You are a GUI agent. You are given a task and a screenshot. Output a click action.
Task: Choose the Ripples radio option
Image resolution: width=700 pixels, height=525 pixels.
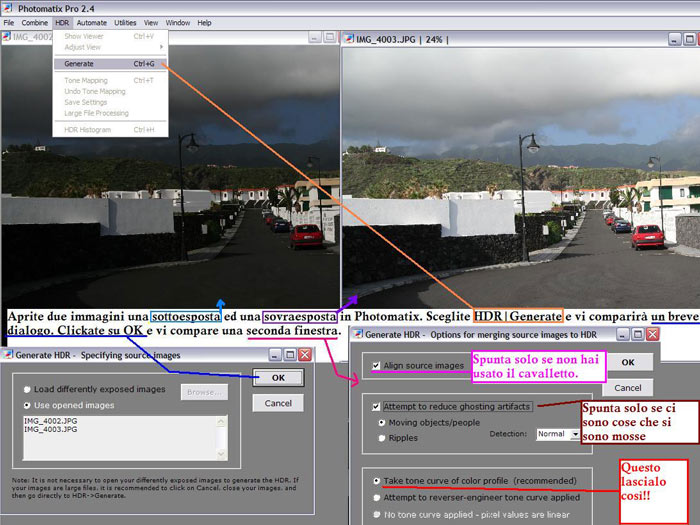click(x=380, y=437)
